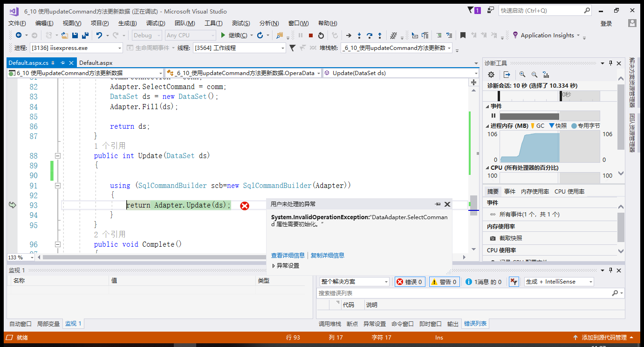Expand the 异常设置 section
The height and width of the screenshot is (347, 644).
click(285, 266)
